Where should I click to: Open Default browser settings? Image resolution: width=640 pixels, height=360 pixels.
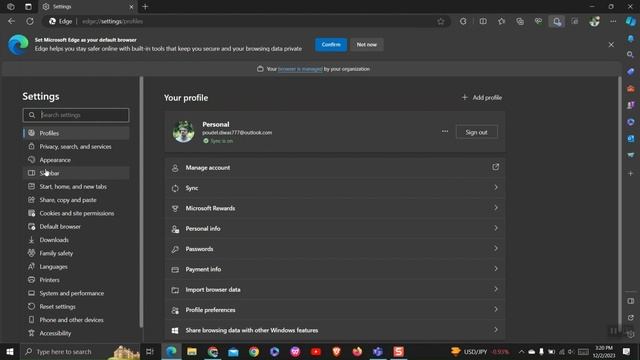[76, 227]
